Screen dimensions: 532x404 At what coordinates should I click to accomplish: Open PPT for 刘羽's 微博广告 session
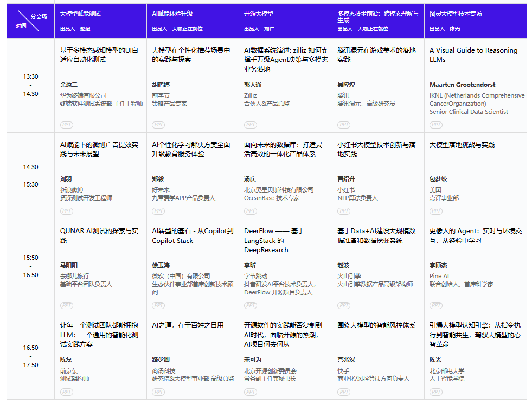click(67, 211)
